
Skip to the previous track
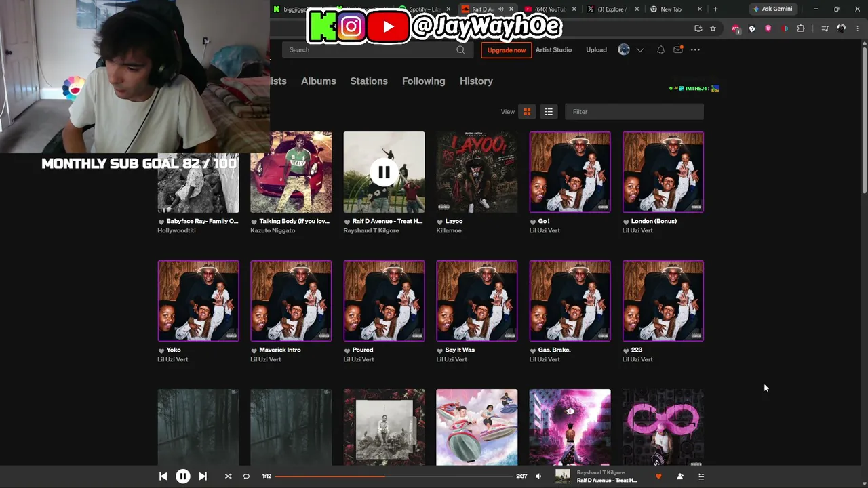tap(163, 476)
